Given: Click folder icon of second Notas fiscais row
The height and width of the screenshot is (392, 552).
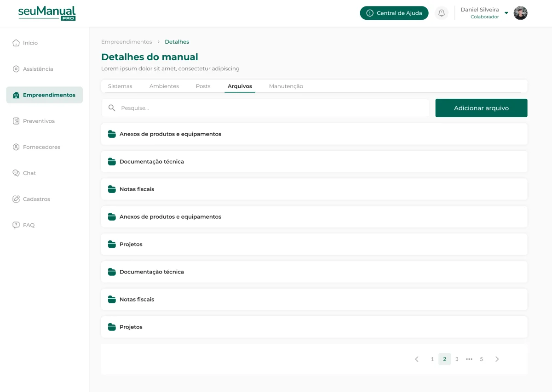Looking at the screenshot, I should 112,299.
